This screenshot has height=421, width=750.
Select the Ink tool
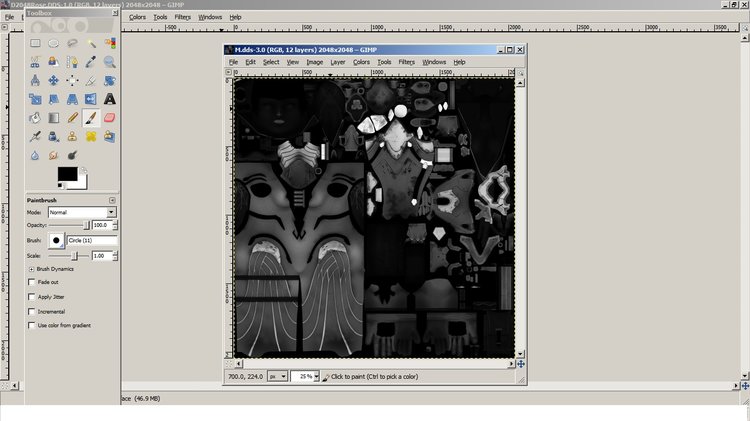pos(54,136)
